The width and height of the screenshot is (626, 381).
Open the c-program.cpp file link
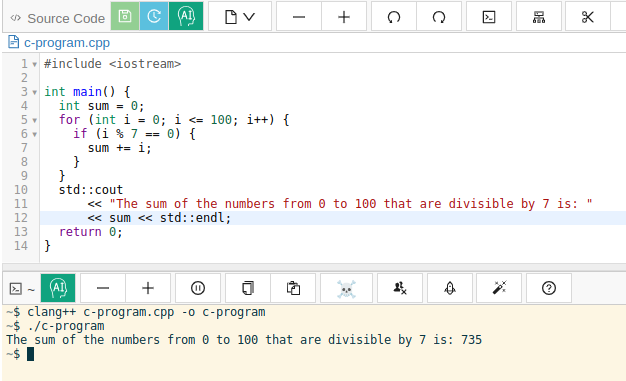(x=67, y=42)
